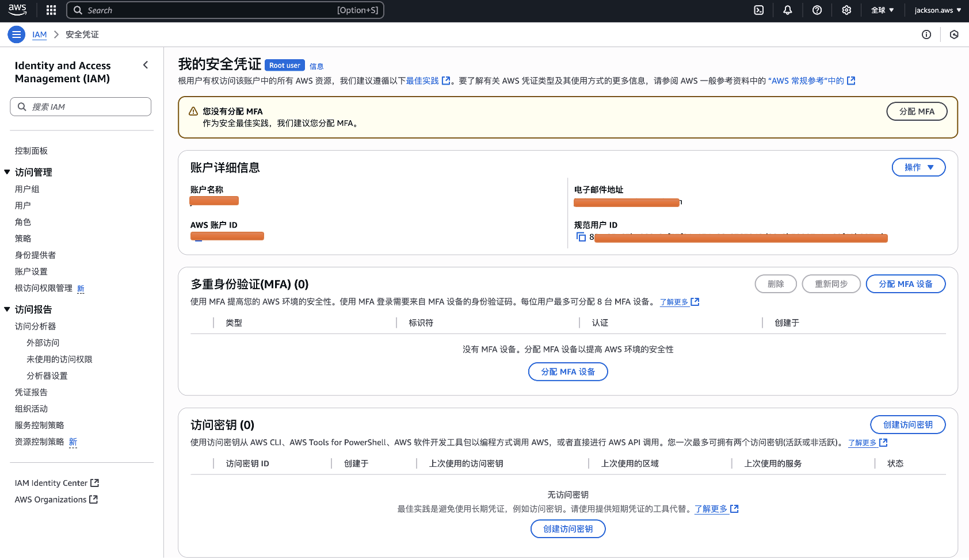Click the 上次使用的区域 column header
The height and width of the screenshot is (560, 969).
(630, 463)
